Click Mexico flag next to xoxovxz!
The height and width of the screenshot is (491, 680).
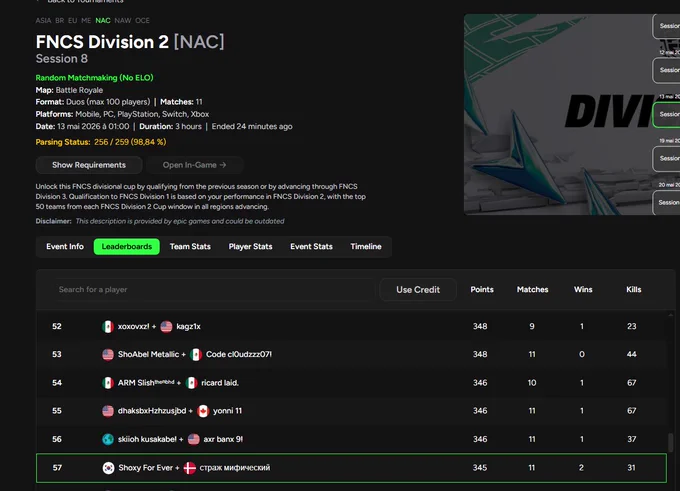(x=108, y=326)
